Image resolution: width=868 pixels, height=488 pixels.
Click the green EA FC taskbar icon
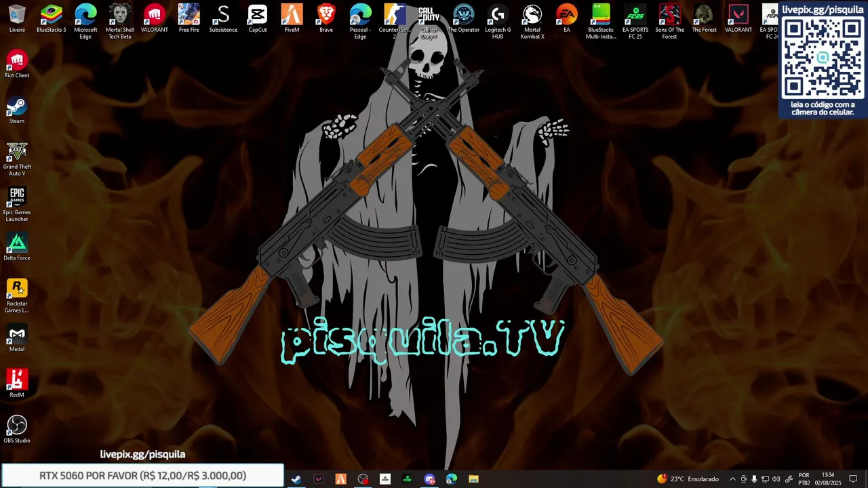[407, 479]
